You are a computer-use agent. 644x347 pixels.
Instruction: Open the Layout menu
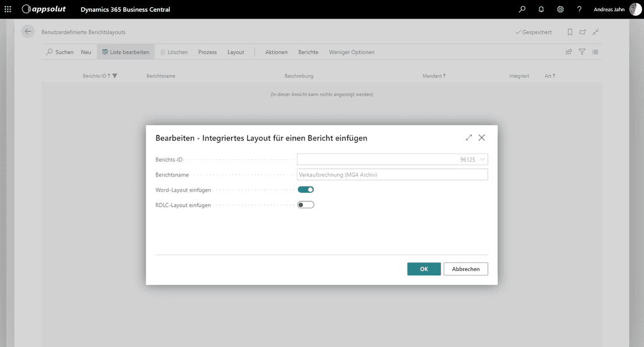[236, 52]
